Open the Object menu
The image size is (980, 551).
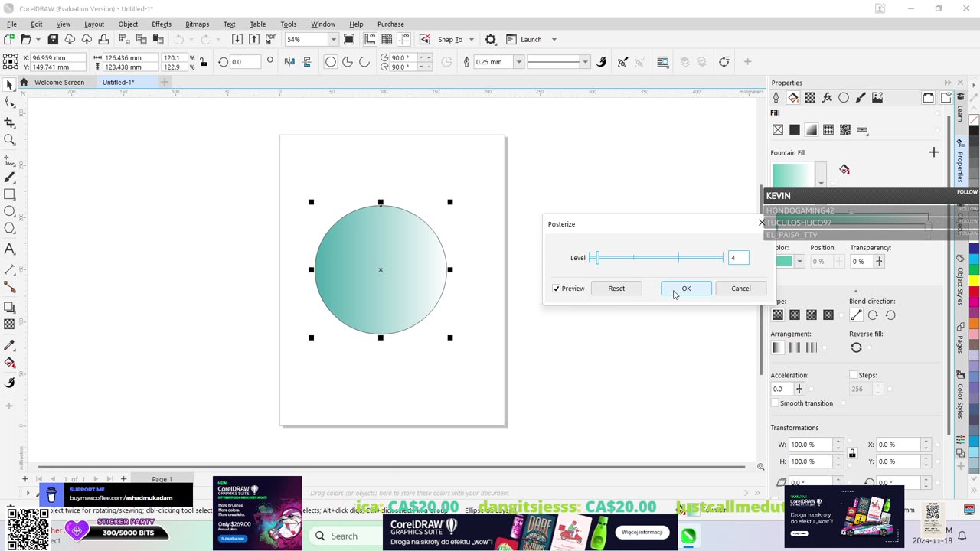[x=128, y=24]
